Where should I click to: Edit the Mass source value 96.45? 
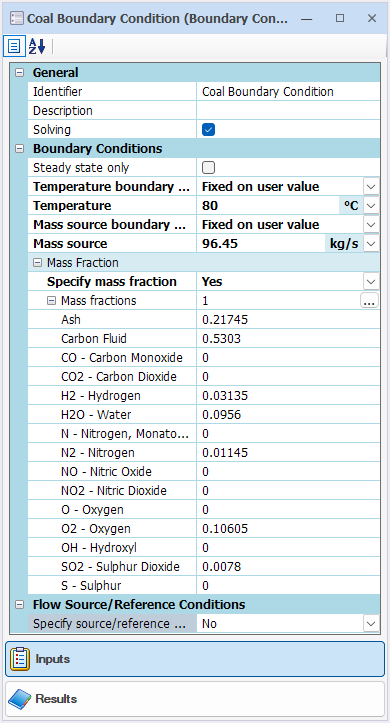(x=261, y=243)
